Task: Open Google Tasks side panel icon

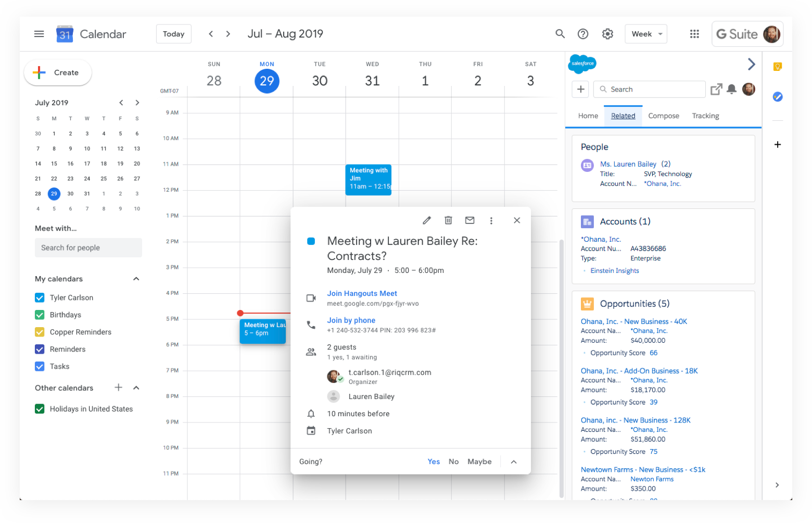Action: pos(778,96)
